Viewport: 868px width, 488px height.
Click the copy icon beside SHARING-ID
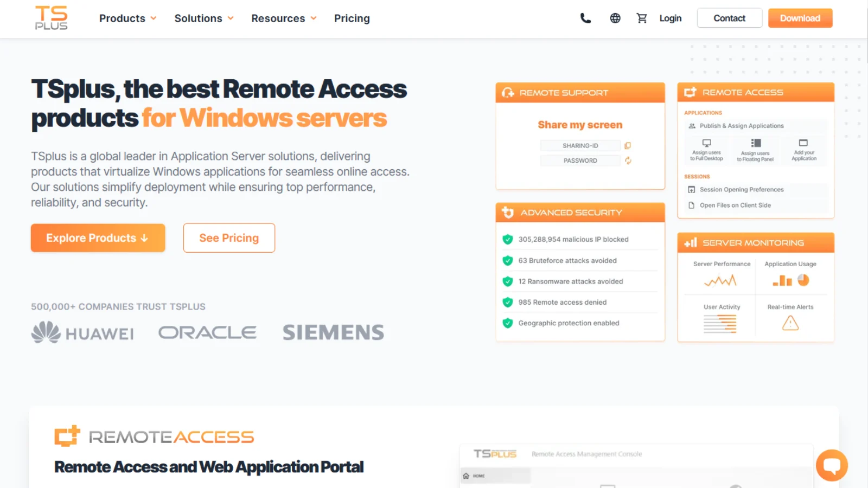pos(628,145)
